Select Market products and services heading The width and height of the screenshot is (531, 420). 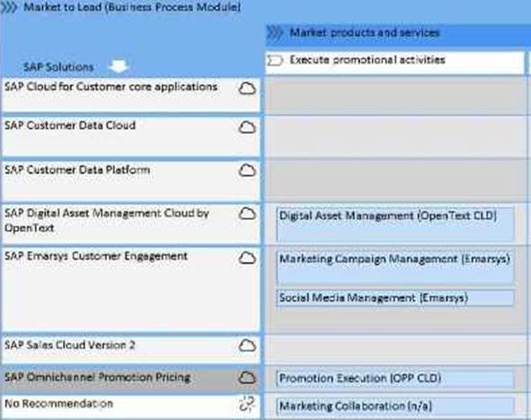pyautogui.click(x=365, y=33)
